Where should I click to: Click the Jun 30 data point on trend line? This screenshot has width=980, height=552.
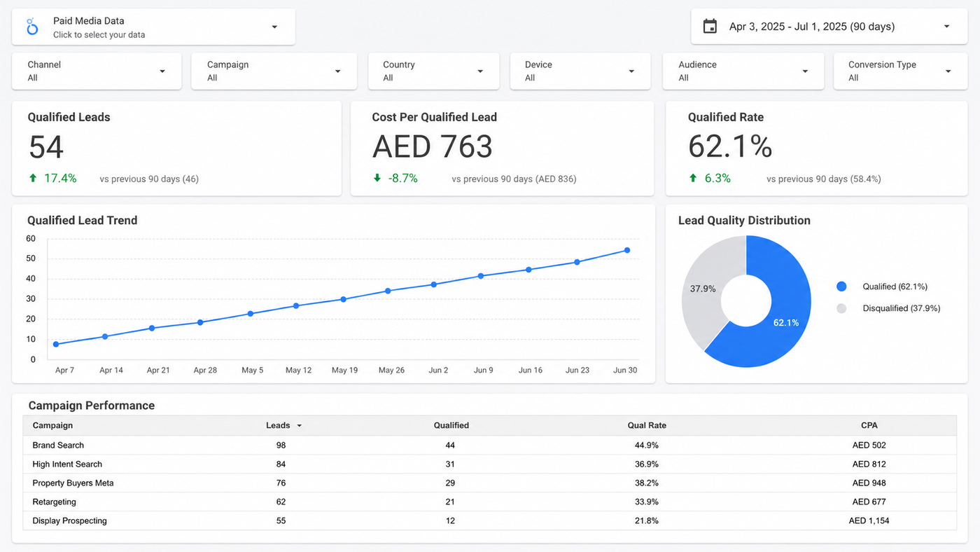[x=627, y=250]
